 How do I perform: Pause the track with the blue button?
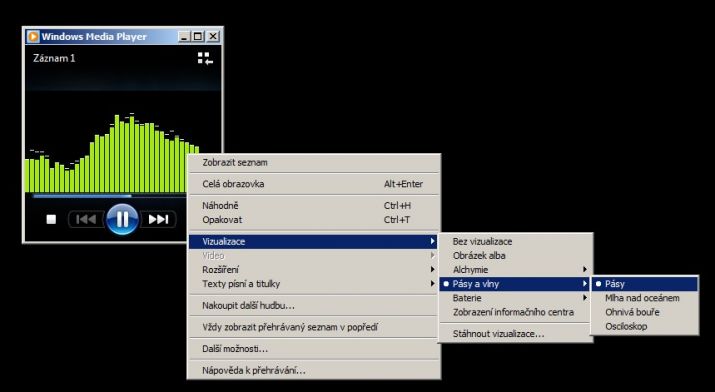pyautogui.click(x=122, y=219)
